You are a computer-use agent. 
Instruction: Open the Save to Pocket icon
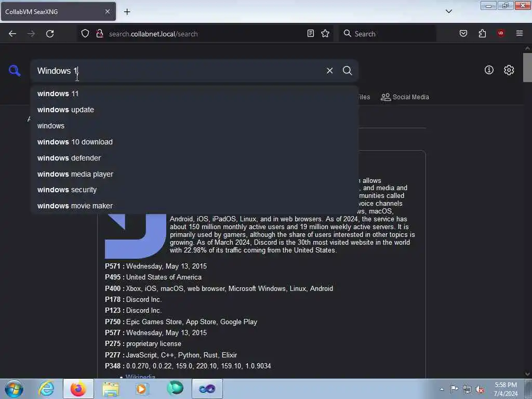coord(463,33)
